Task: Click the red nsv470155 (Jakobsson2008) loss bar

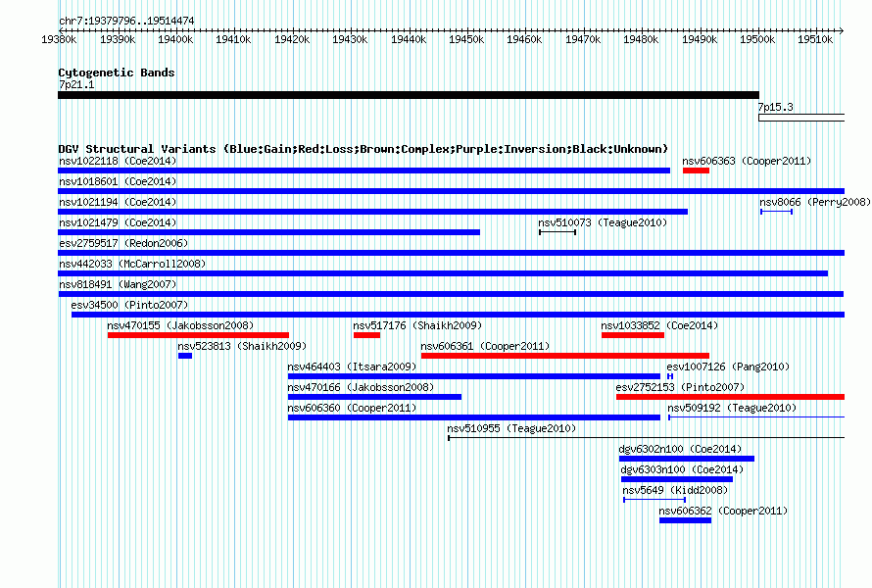Action: (x=198, y=335)
